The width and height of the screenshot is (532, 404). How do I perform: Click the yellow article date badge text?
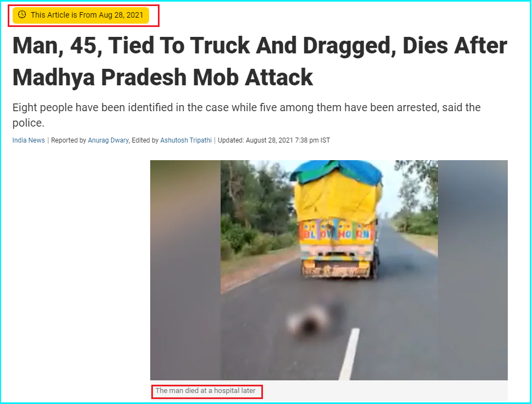point(87,15)
